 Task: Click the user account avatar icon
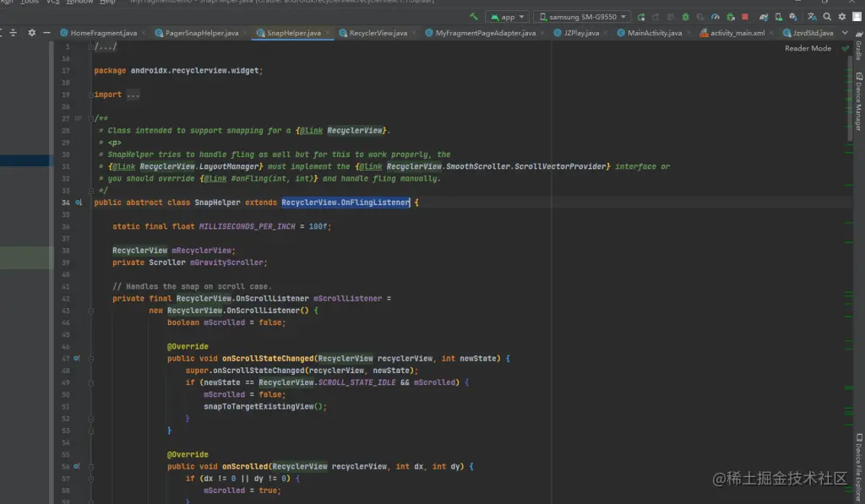tap(857, 17)
